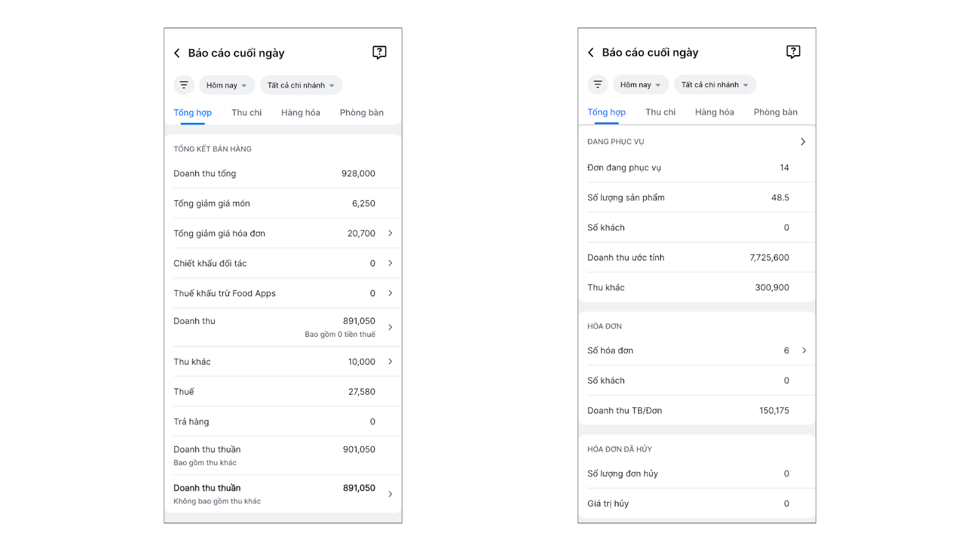Open "Tất cả chi nhánh" dropdown on right screen
The height and width of the screenshot is (551, 980).
coord(715,84)
